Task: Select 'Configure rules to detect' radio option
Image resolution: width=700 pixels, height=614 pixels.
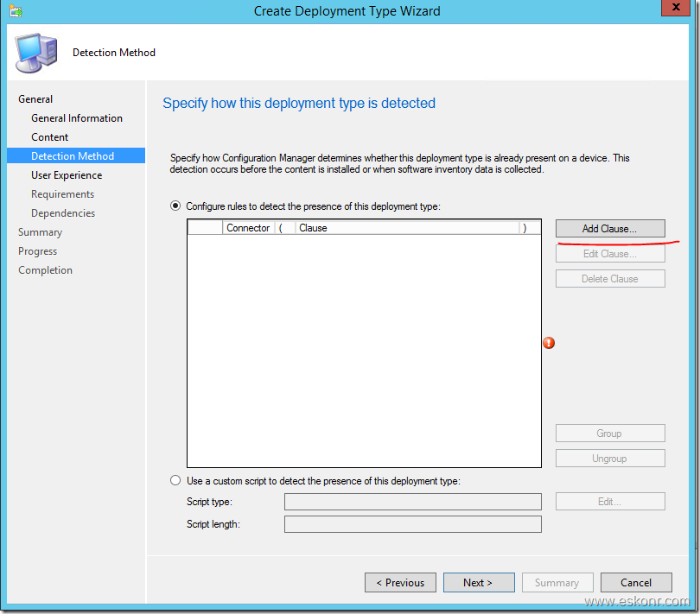Action: pyautogui.click(x=176, y=206)
